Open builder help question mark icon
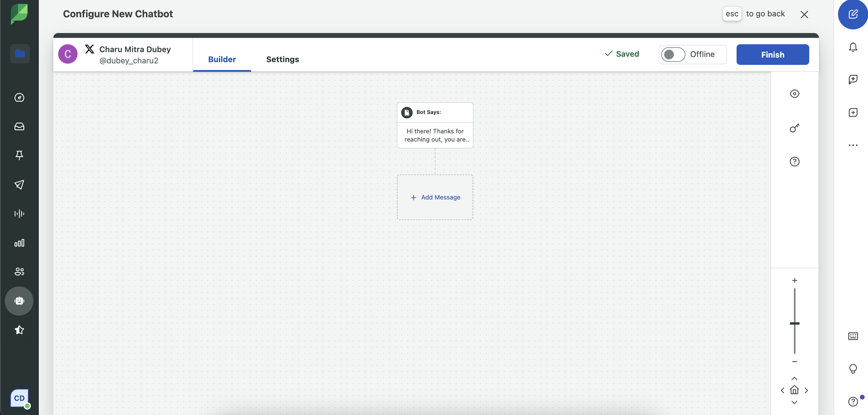The height and width of the screenshot is (415, 868). 794,162
